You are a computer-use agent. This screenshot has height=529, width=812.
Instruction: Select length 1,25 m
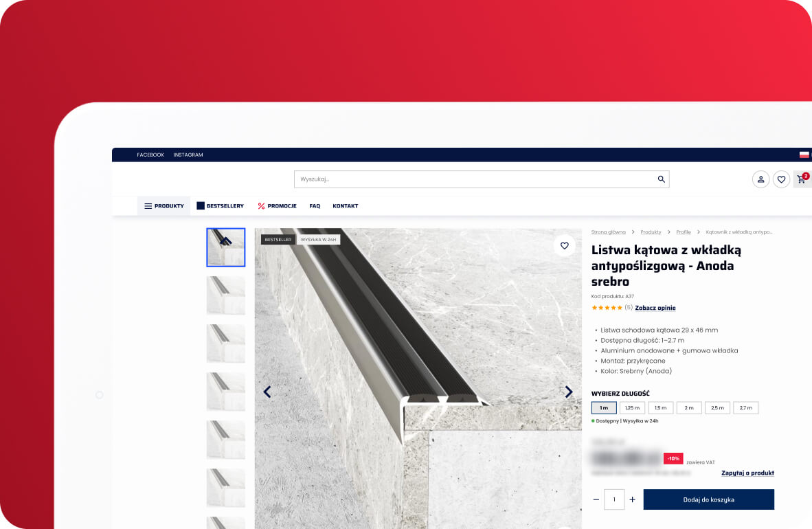pos(632,408)
